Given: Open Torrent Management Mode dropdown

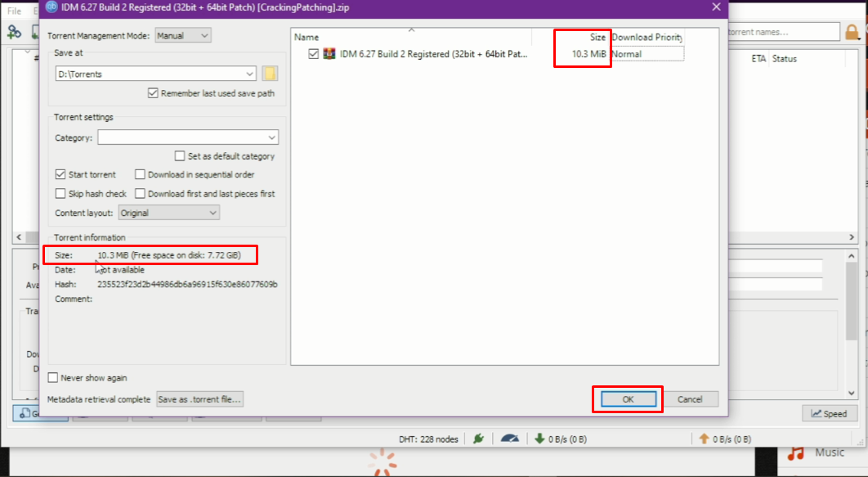Looking at the screenshot, I should [x=183, y=35].
